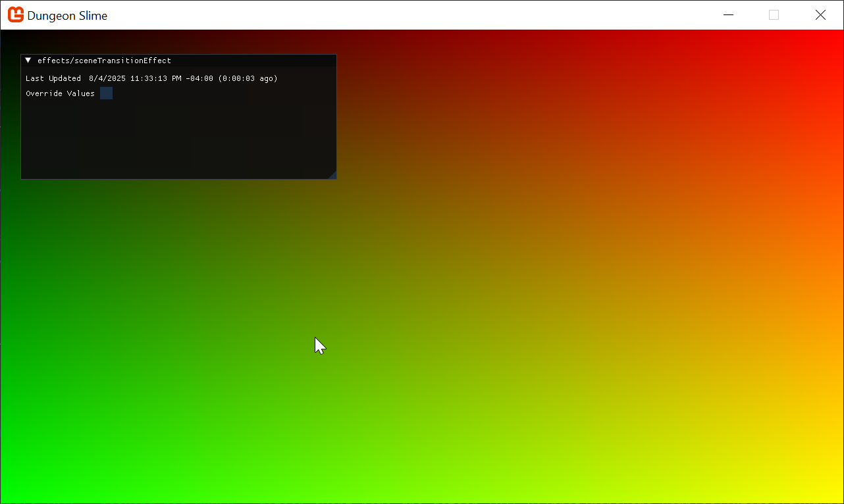The width and height of the screenshot is (844, 504).
Task: Collapse the sceneTransitionEffect panel using its triangle
Action: pos(28,61)
